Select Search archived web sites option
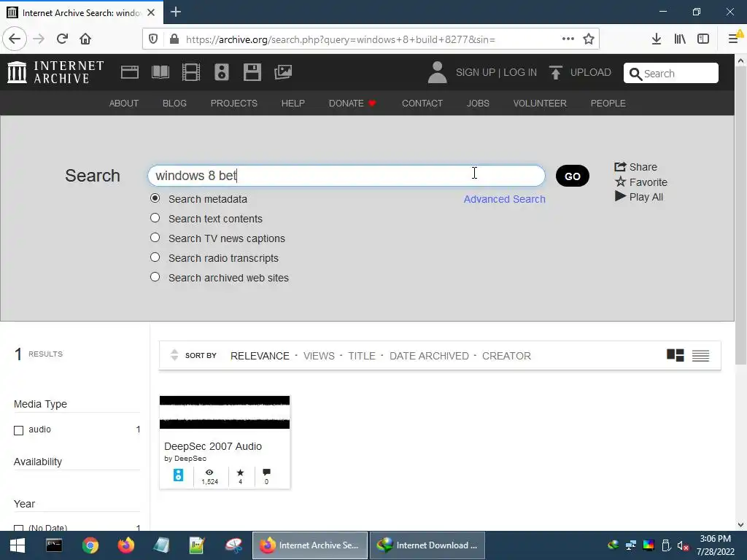This screenshot has width=747, height=560. click(155, 276)
